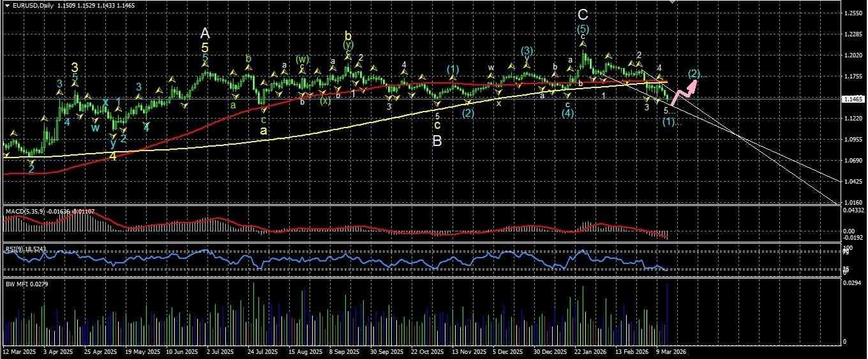868x359 pixels.
Task: Select the green (w) wave label
Action: pos(302,59)
